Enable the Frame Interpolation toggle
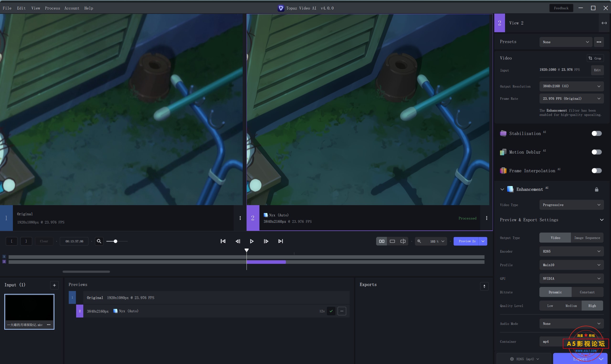Screen dimensions: 611x364 click(596, 171)
